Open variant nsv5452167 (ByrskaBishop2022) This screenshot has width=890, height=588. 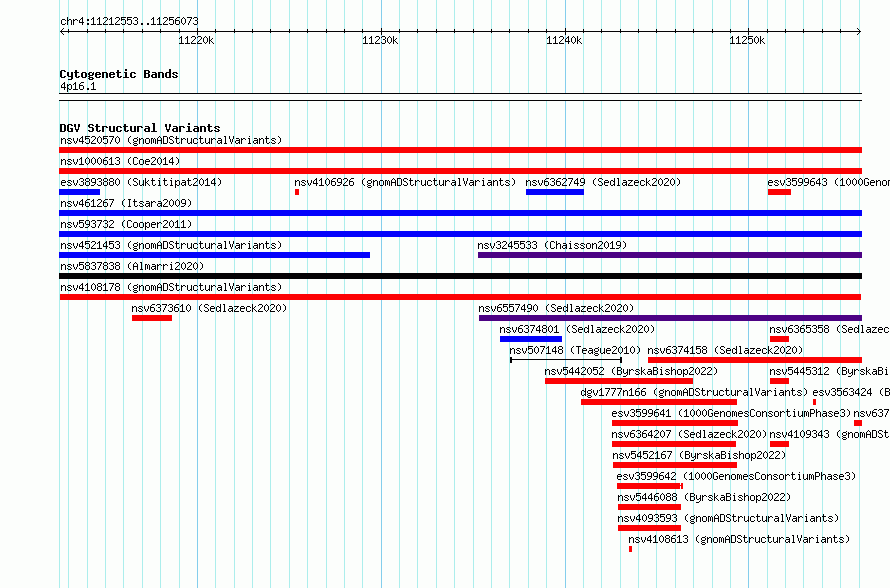(699, 455)
